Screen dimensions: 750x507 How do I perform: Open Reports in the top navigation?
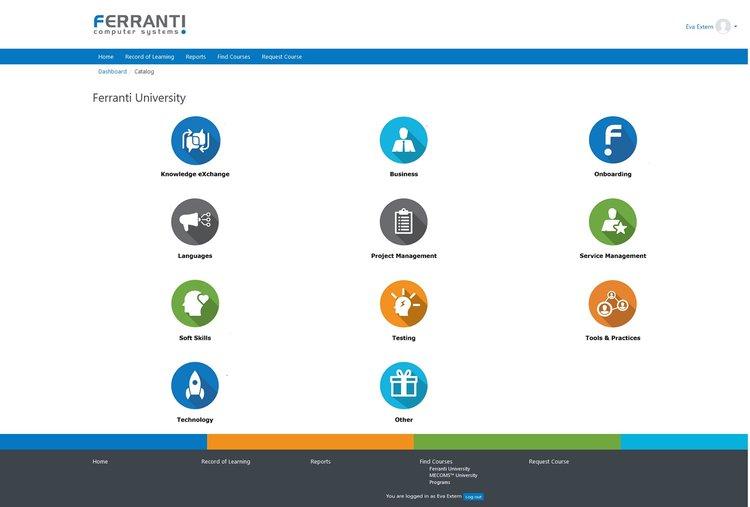pyautogui.click(x=196, y=56)
